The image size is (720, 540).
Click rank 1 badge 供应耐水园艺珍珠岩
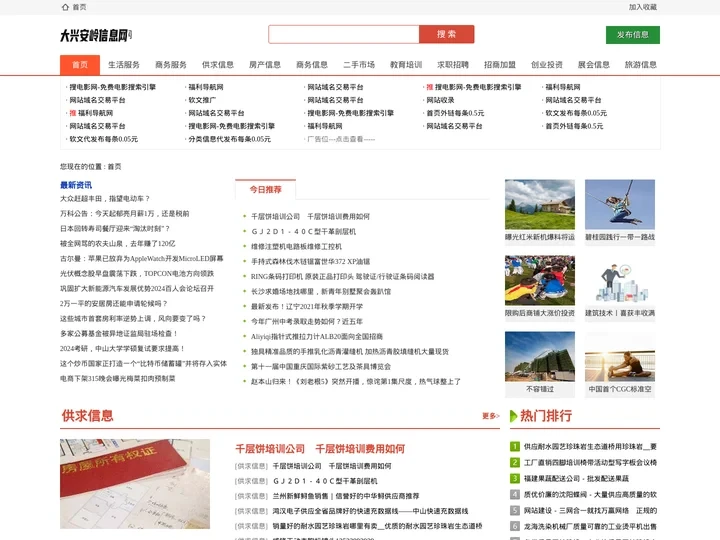coord(515,446)
